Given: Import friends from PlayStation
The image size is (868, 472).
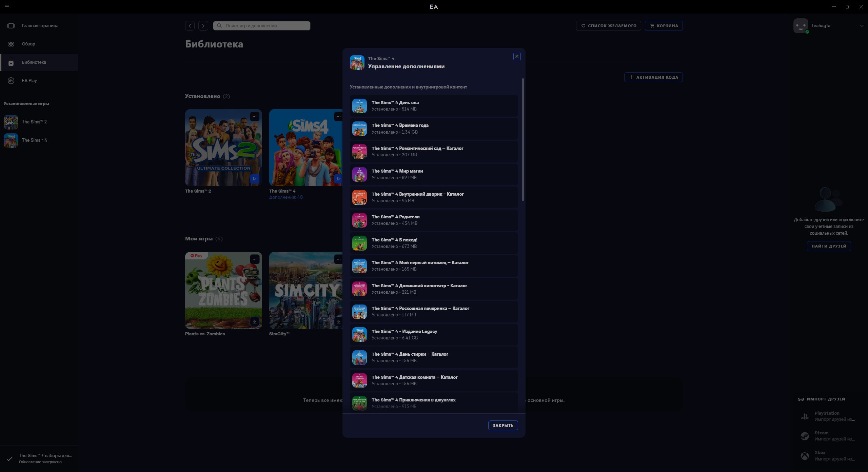Looking at the screenshot, I should pyautogui.click(x=827, y=416).
